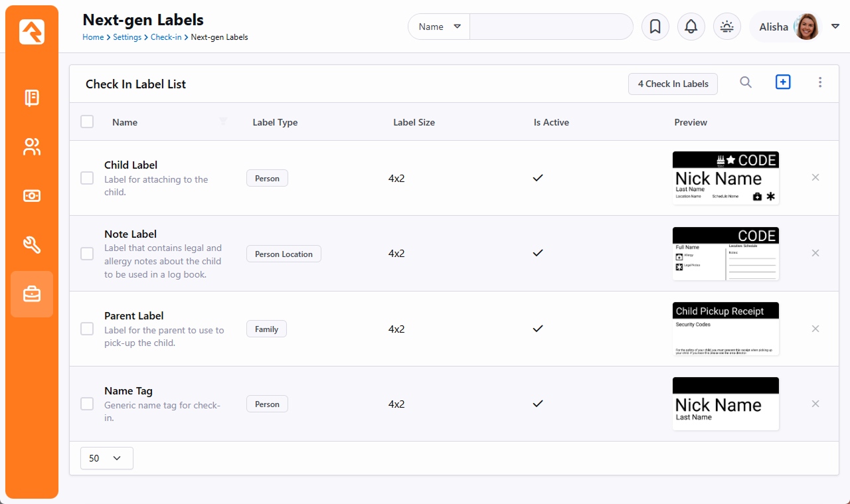Open the grid search magnifier icon

click(746, 82)
